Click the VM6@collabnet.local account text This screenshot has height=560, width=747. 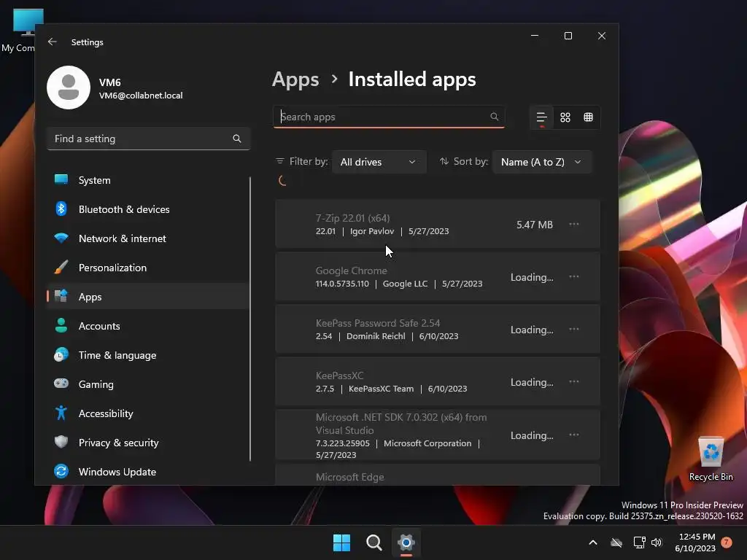click(x=141, y=96)
